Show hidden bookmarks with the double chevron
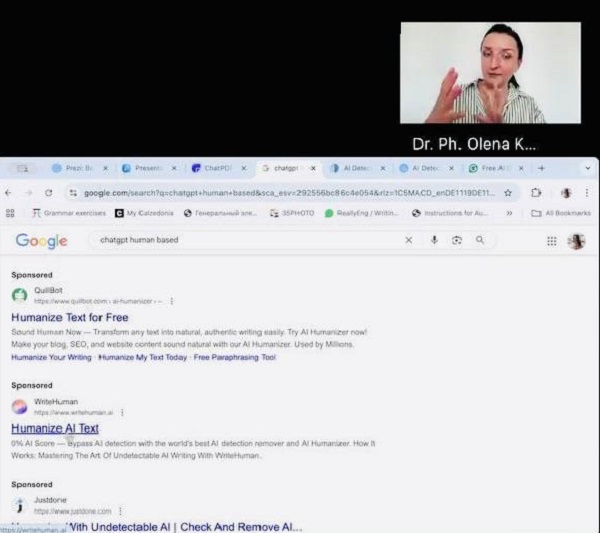This screenshot has width=600, height=533. pyautogui.click(x=509, y=213)
